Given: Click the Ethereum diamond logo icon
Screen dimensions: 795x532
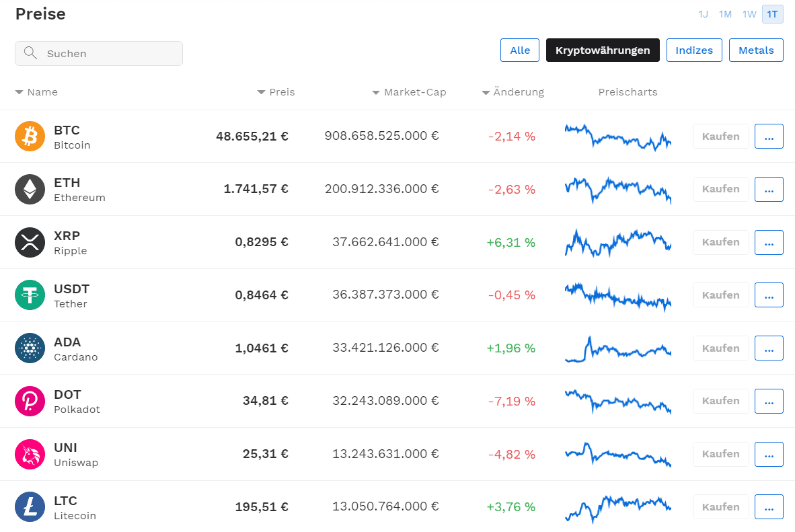Looking at the screenshot, I should 30,189.
